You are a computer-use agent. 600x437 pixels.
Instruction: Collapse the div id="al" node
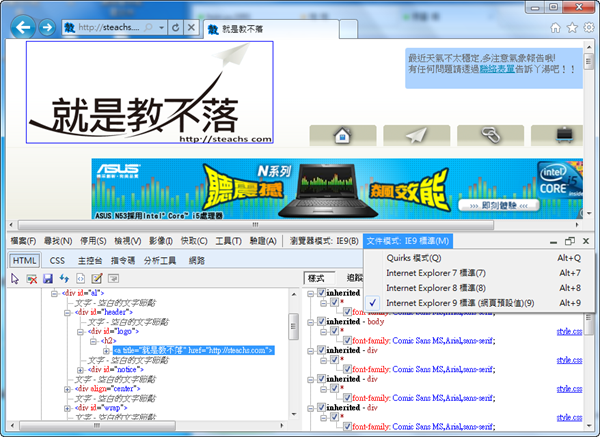54,294
